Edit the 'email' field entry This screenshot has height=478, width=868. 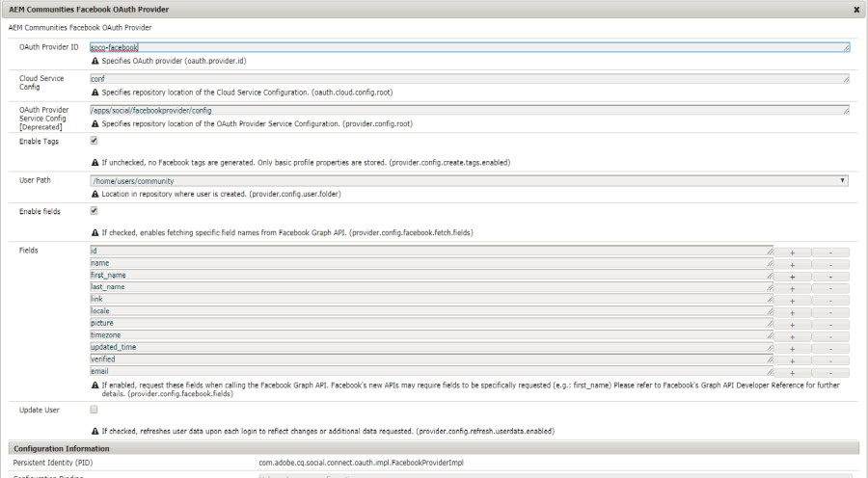point(431,372)
